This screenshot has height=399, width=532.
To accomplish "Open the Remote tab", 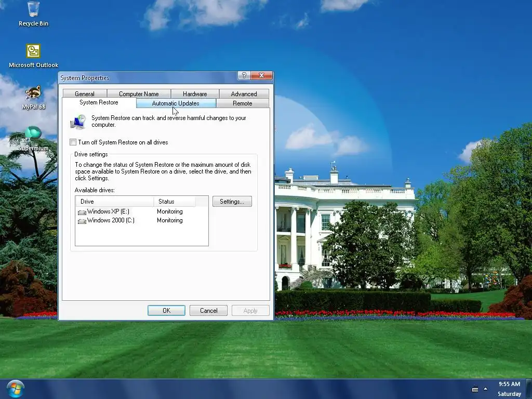I will (242, 103).
